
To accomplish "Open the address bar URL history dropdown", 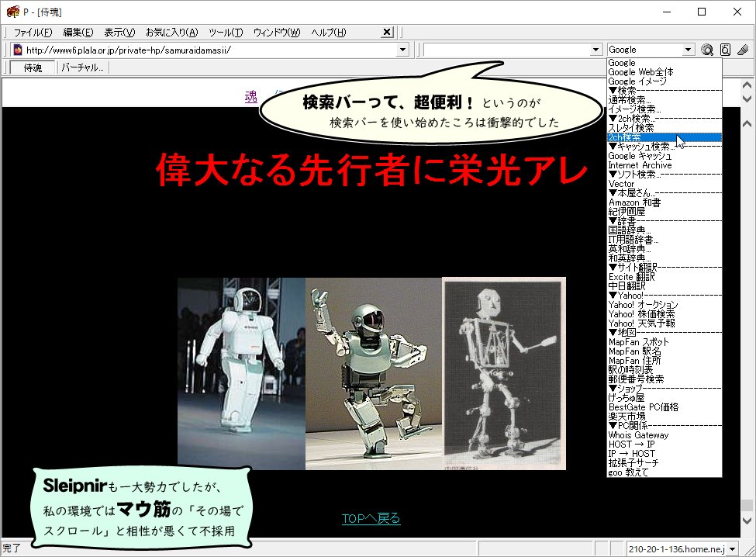I will (402, 50).
